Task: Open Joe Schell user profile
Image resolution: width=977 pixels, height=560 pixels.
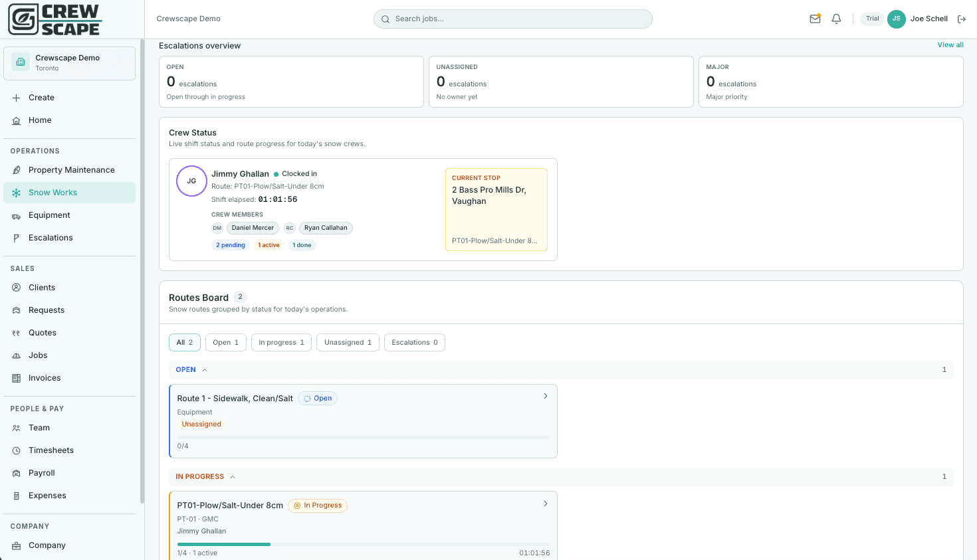Action: click(x=918, y=19)
